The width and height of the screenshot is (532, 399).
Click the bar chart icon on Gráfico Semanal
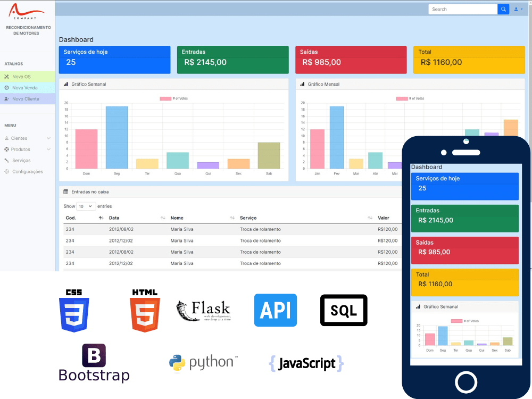tap(65, 84)
